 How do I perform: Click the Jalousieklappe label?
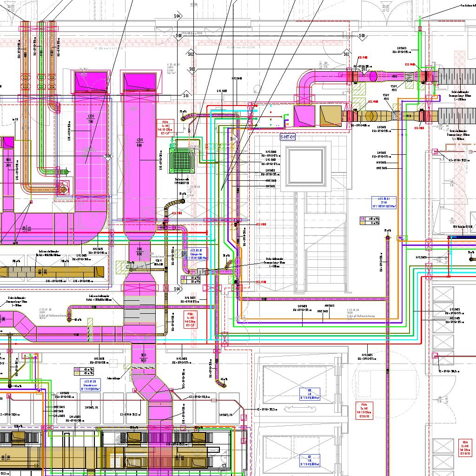click(x=113, y=378)
